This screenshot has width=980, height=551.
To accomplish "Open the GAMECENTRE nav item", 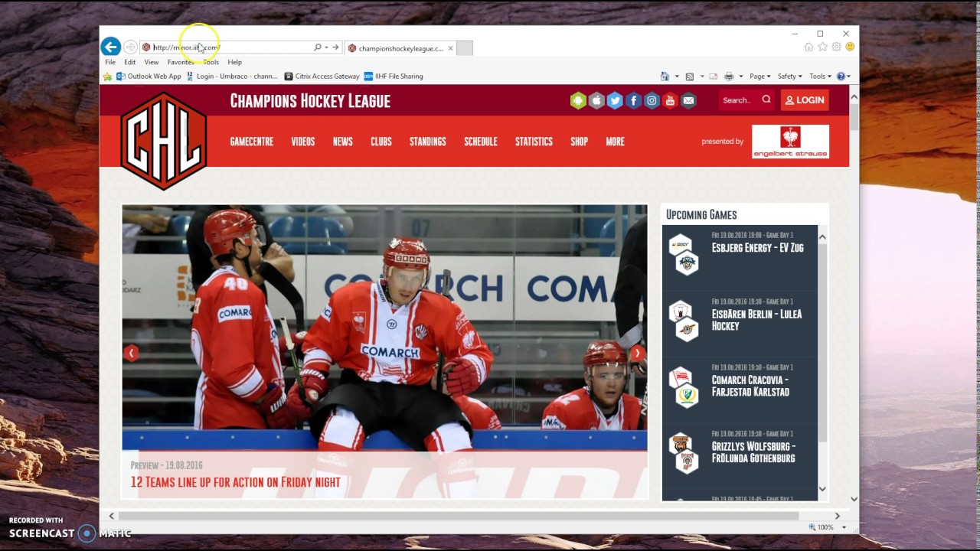I will [252, 142].
